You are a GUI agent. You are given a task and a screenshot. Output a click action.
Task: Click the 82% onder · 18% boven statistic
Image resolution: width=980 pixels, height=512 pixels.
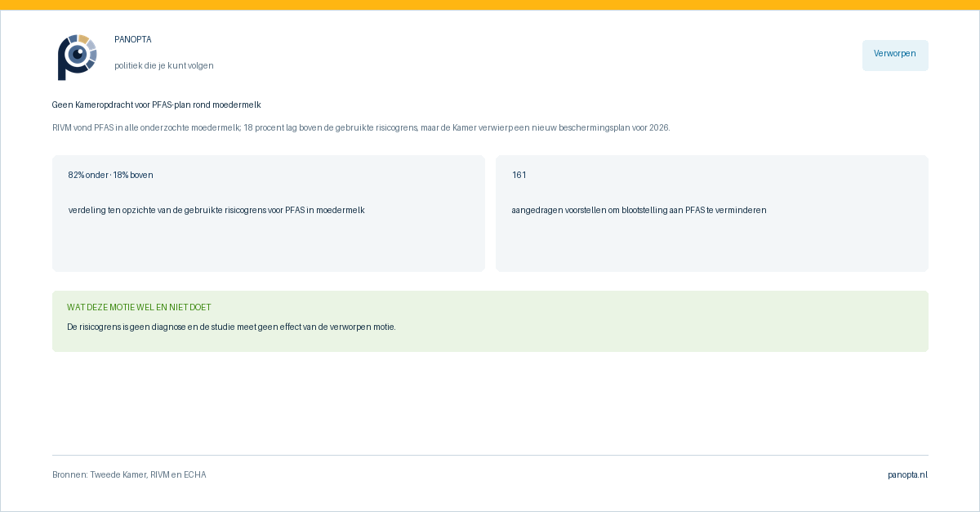point(111,175)
